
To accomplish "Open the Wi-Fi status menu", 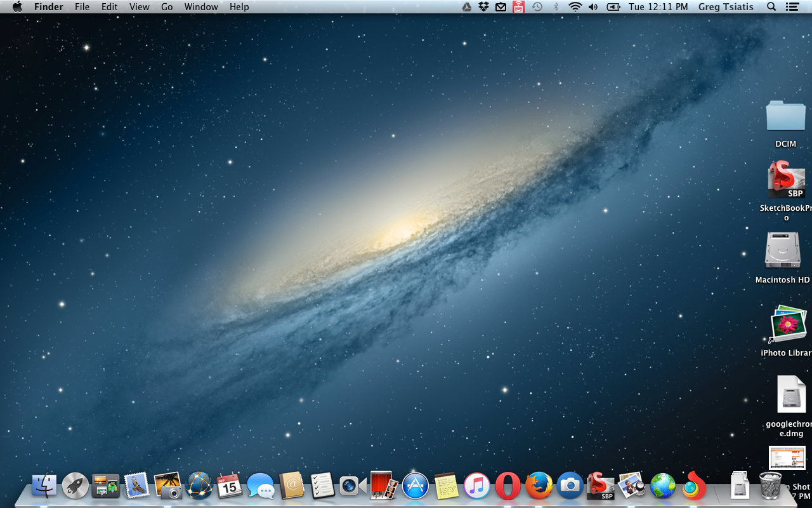I will pos(575,7).
